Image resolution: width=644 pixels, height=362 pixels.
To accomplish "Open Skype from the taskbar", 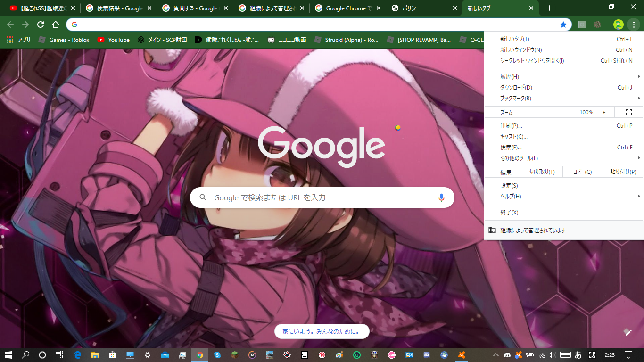I will (x=217, y=355).
